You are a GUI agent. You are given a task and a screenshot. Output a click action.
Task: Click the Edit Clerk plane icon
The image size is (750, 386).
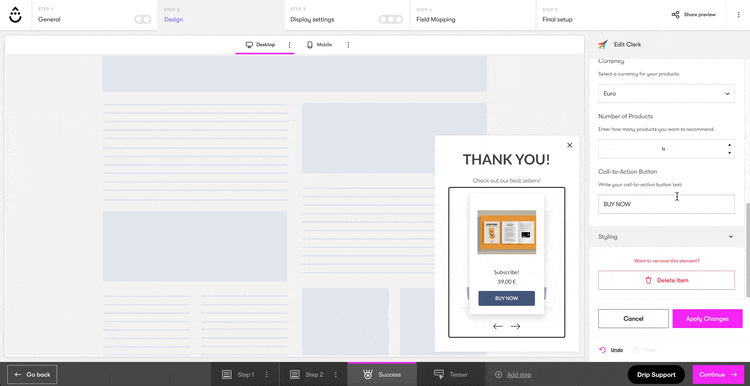coord(603,44)
